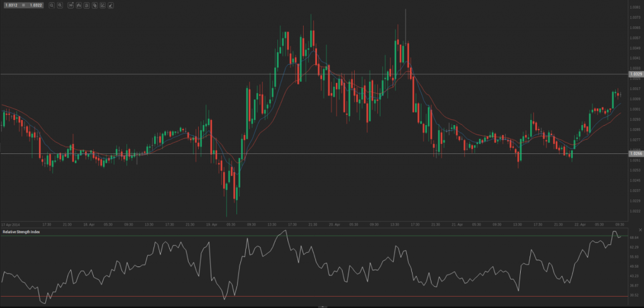644x308 pixels.
Task: Open the chart edit settings icon
Action: tap(103, 5)
